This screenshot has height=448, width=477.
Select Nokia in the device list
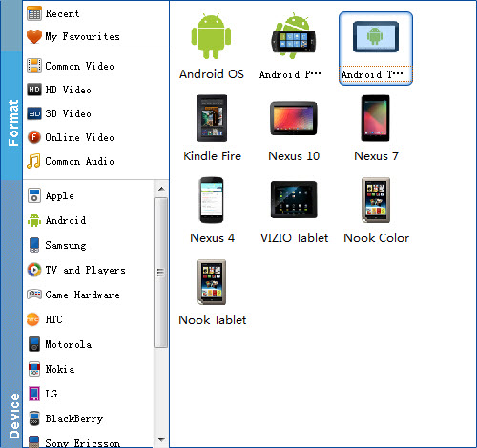89,369
